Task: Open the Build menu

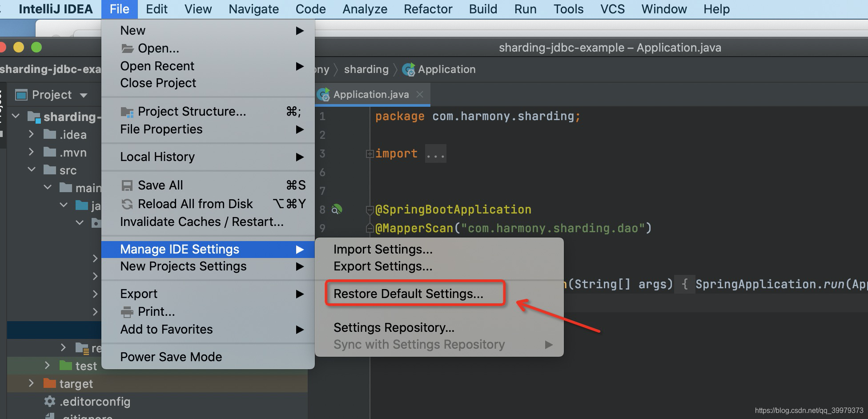Action: click(x=483, y=9)
